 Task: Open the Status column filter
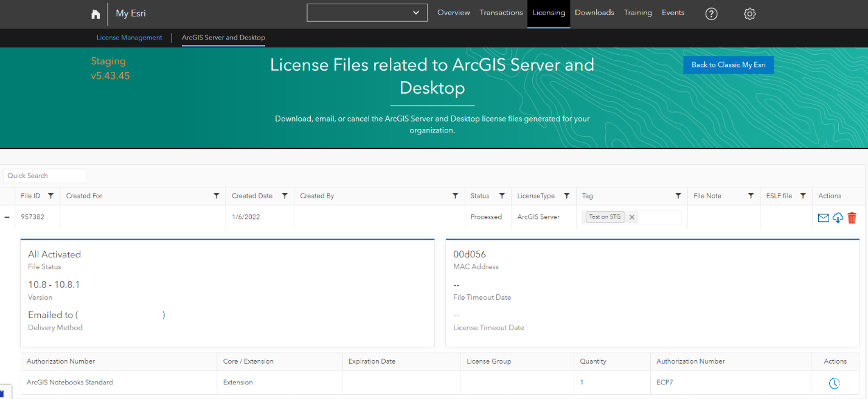[x=503, y=195]
